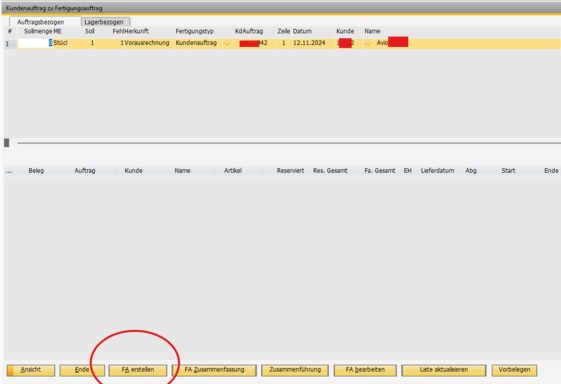The width and height of the screenshot is (561, 384).
Task: Click the Ende button
Action: [x=82, y=370]
